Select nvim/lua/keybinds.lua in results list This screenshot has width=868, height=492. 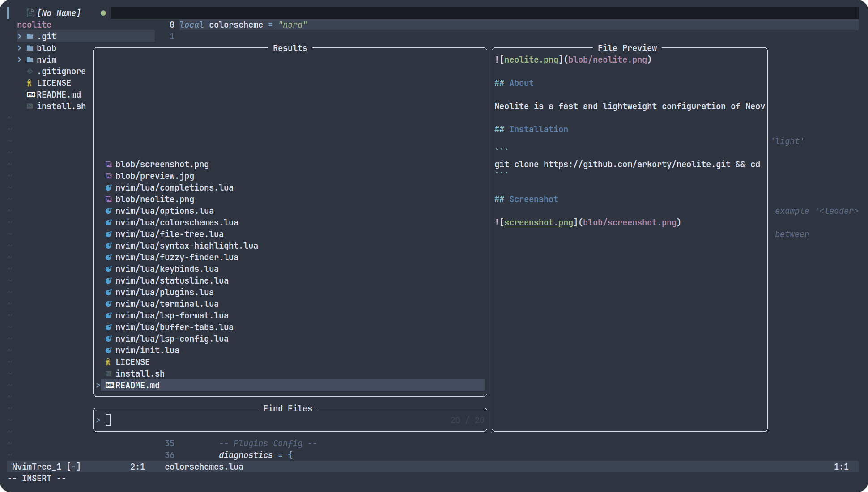pos(167,269)
